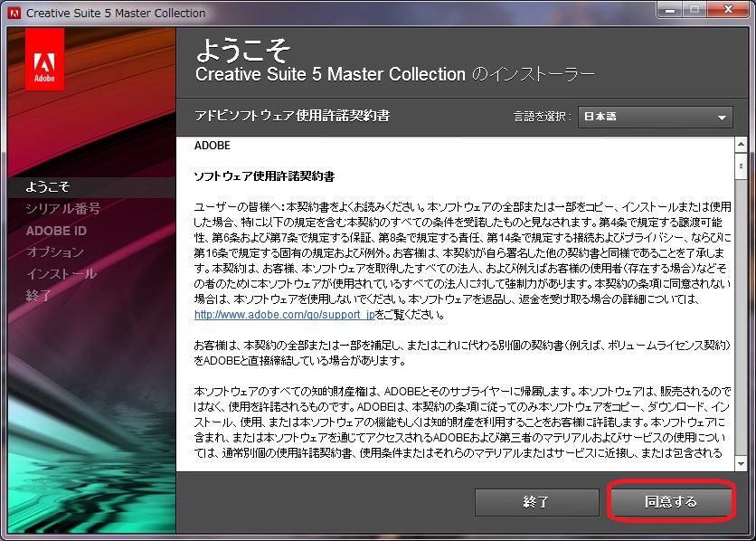Click the ADOBE heading in license text

pos(213,146)
